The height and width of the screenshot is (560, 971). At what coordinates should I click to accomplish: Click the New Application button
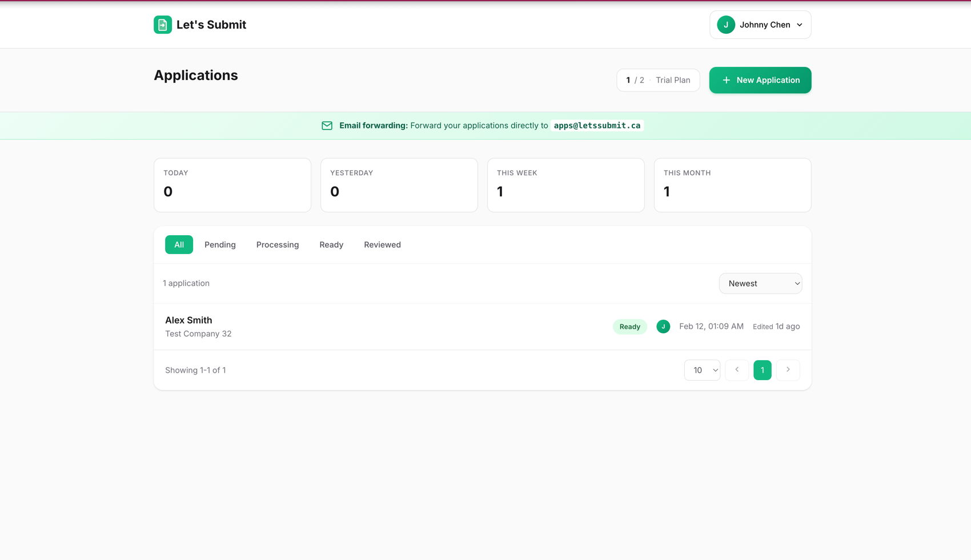(760, 80)
